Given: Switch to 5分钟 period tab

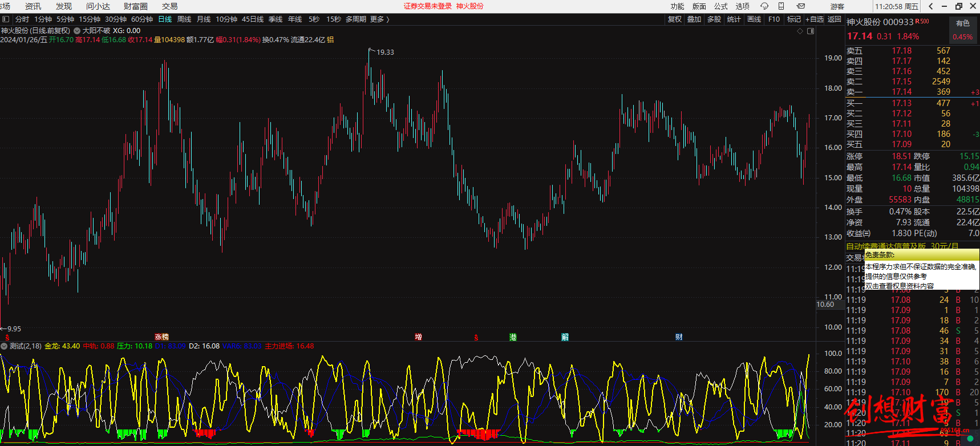Looking at the screenshot, I should [65, 19].
